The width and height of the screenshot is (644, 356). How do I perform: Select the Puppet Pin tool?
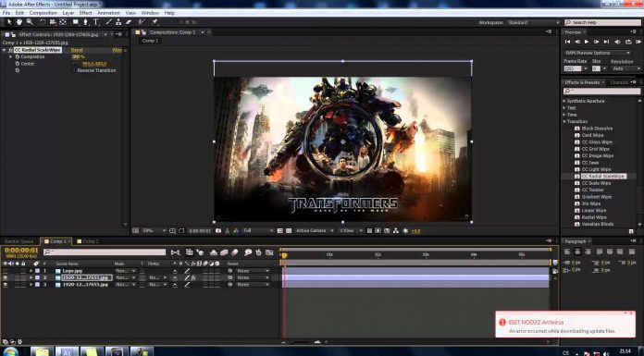pos(155,22)
